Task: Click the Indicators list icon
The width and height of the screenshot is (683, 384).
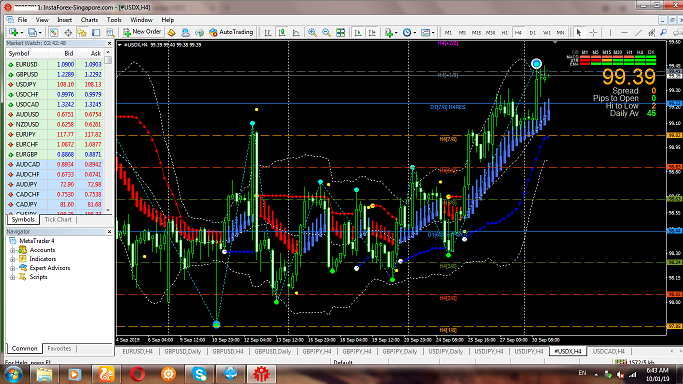Action: tap(388, 33)
